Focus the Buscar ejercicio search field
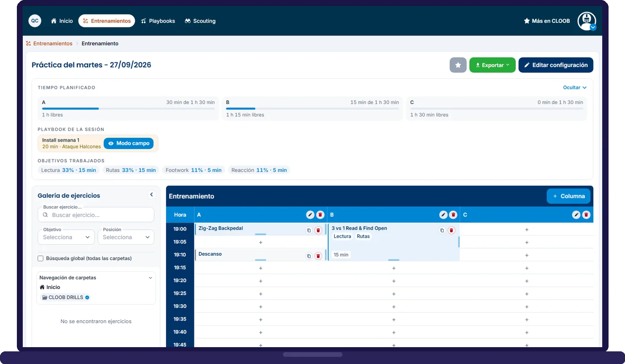Viewport: 625px width, 364px height. coord(96,215)
